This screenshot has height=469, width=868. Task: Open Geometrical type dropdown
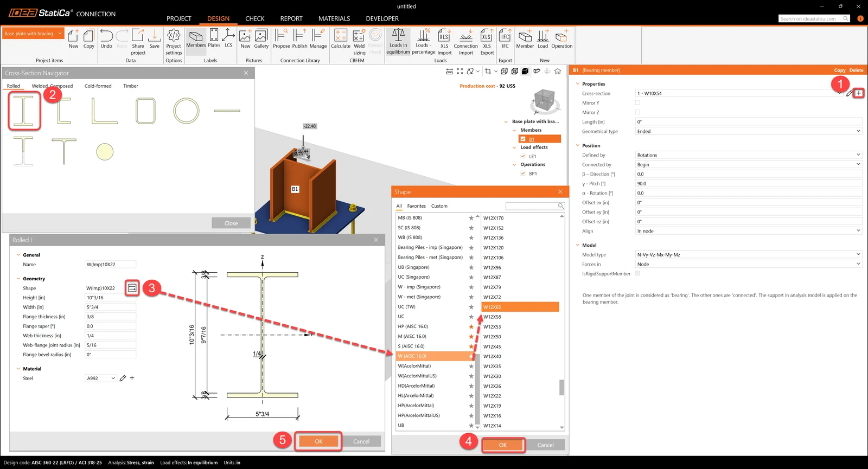pyautogui.click(x=749, y=131)
